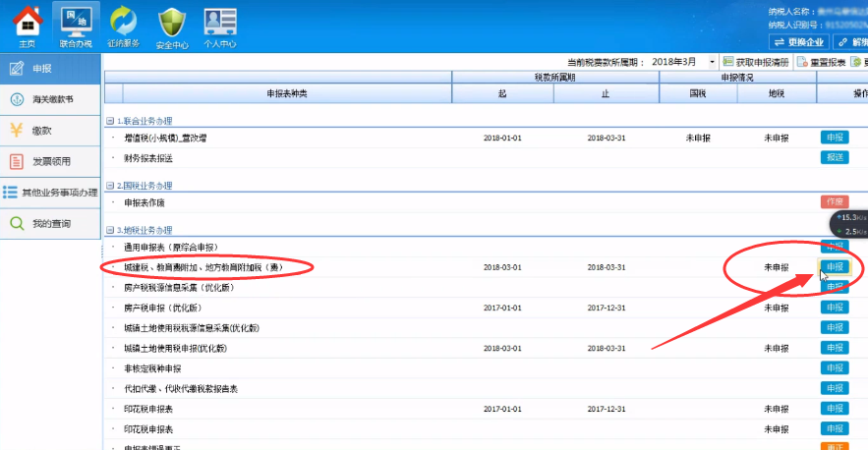Go to the 主页 home icon
The width and height of the screenshot is (868, 450).
pos(27,26)
